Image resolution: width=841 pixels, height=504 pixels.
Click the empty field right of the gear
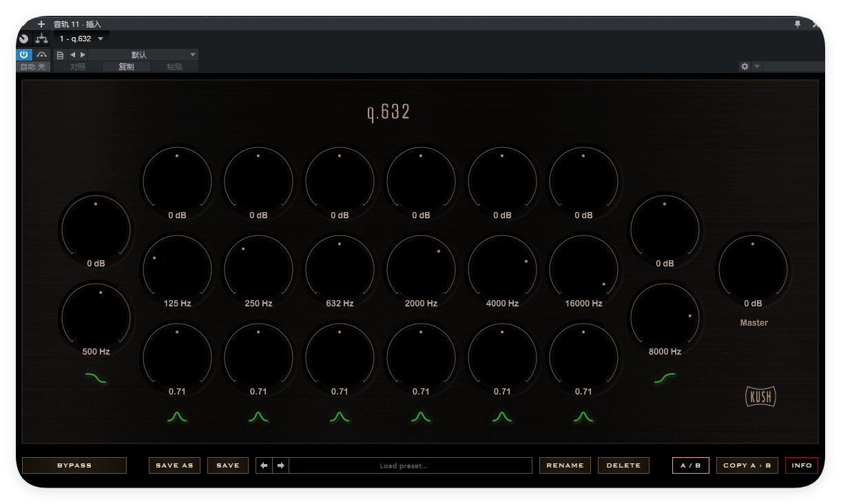pyautogui.click(x=793, y=67)
